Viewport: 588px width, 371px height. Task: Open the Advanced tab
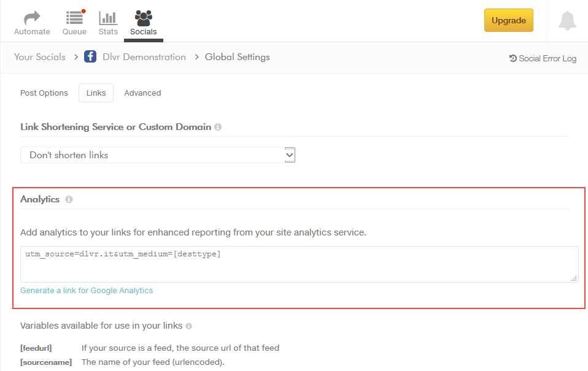pos(142,93)
